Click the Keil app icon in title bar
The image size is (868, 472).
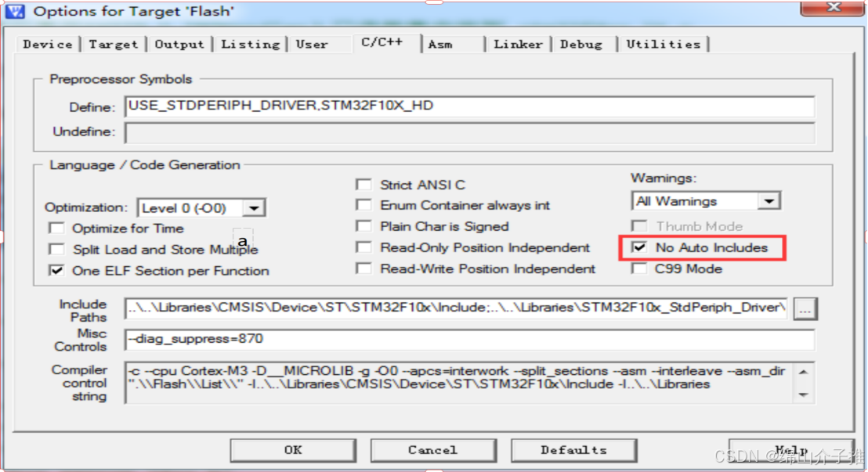point(15,10)
